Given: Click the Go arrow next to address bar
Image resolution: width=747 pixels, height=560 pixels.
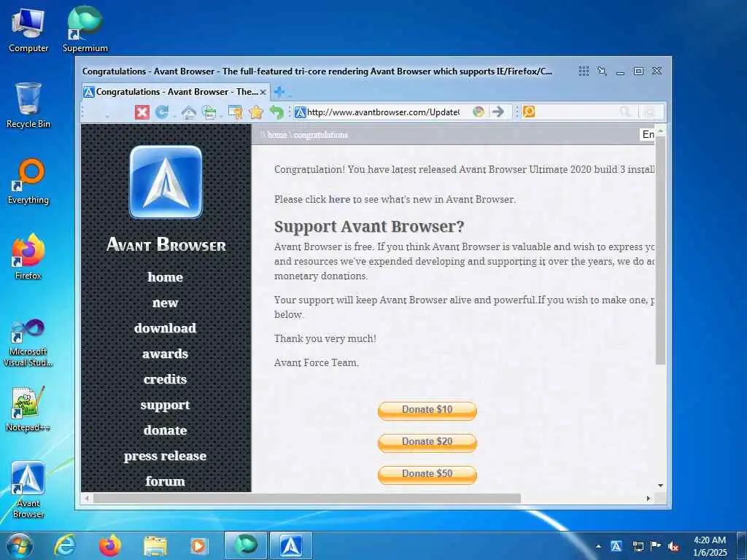Looking at the screenshot, I should point(498,112).
